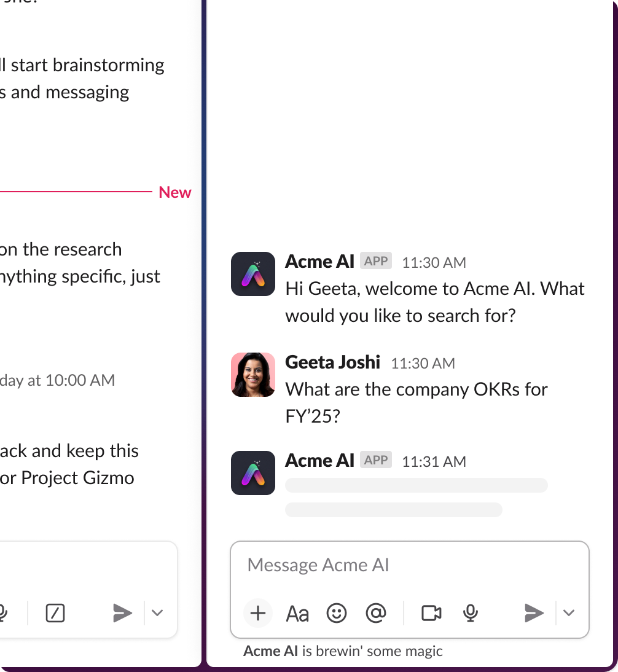Image resolution: width=618 pixels, height=672 pixels.
Task: Open Geeta Joshi's profile picture
Action: coord(252,375)
